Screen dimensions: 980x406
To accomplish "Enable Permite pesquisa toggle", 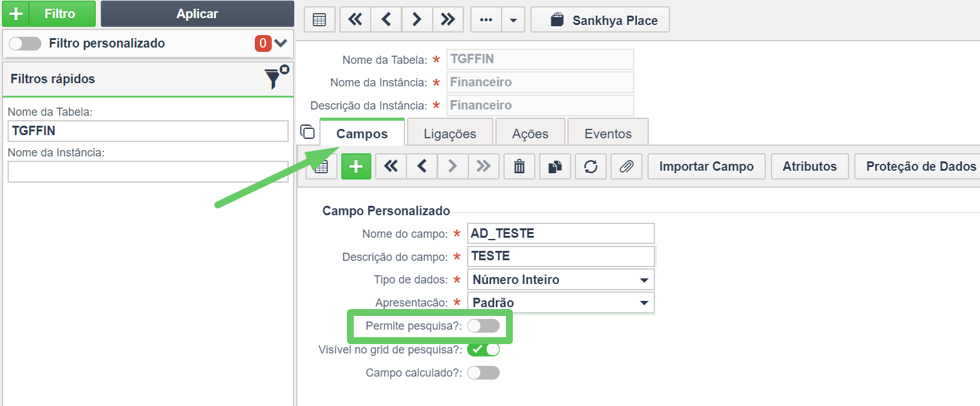I will pyautogui.click(x=483, y=326).
